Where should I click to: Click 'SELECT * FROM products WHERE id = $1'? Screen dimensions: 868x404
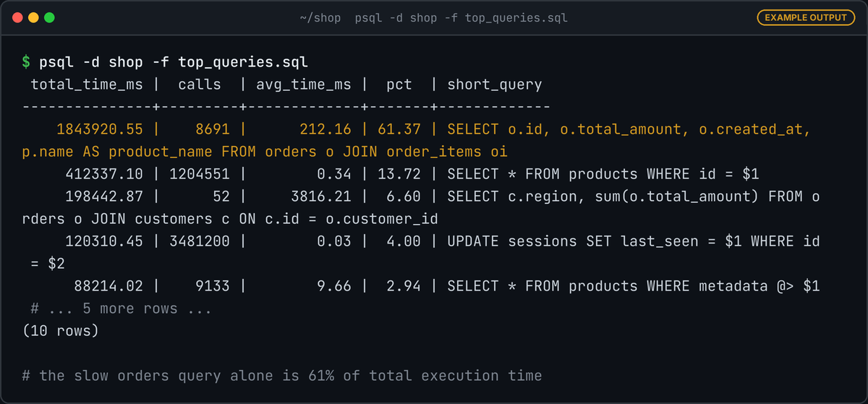[603, 174]
